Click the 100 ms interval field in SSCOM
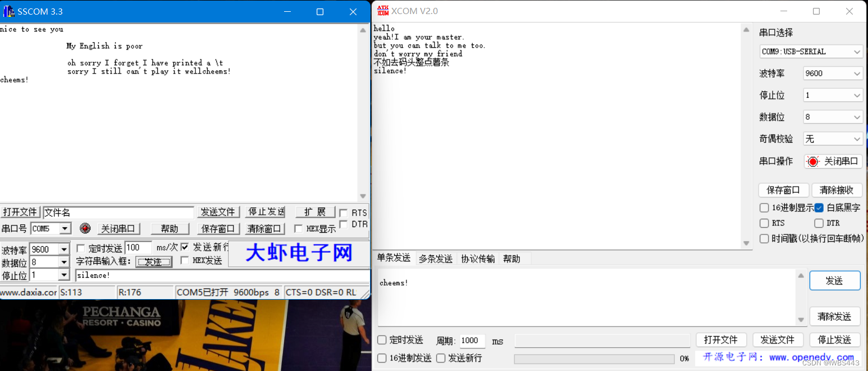The height and width of the screenshot is (371, 868). tap(138, 247)
